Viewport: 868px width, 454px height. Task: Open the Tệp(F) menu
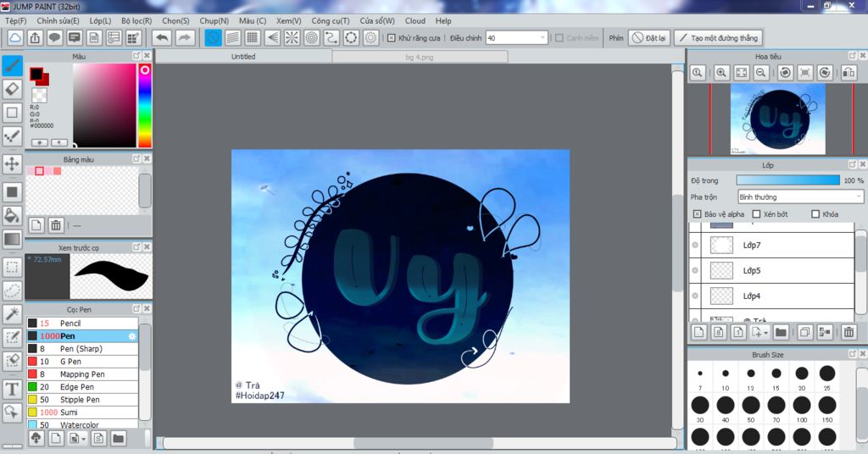tap(15, 20)
